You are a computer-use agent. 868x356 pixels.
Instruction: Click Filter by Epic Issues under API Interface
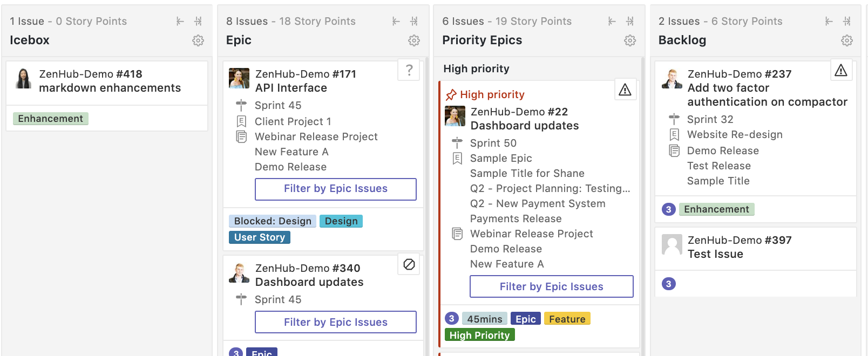[335, 189]
